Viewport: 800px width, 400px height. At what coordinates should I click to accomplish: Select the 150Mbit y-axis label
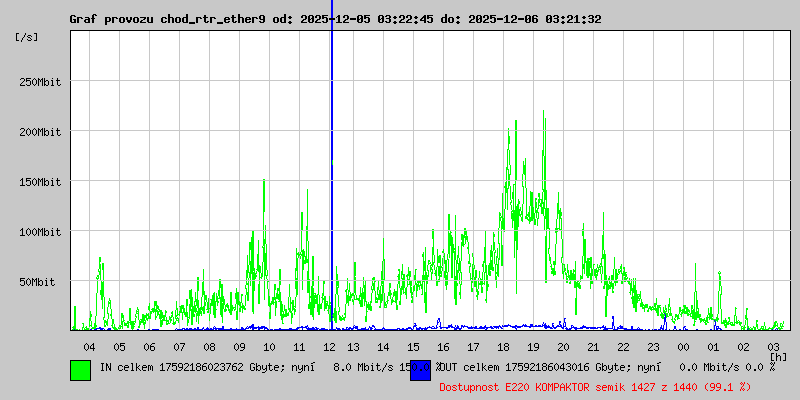tap(40, 182)
